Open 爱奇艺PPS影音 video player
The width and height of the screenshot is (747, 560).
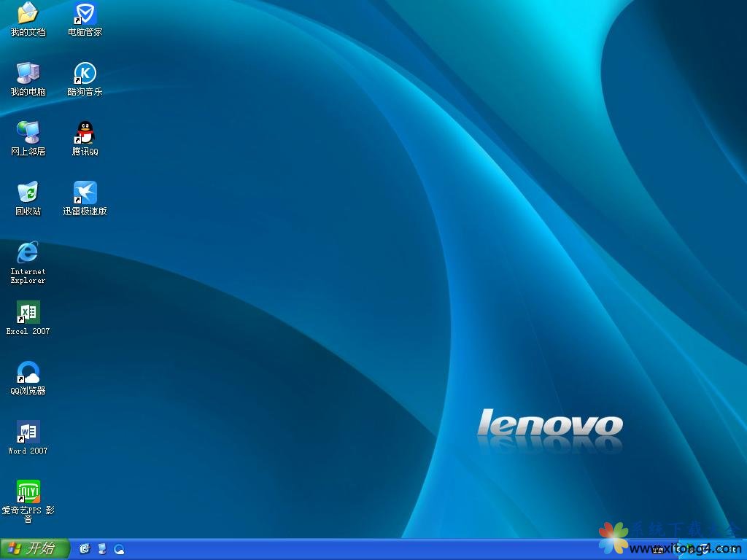tap(28, 490)
